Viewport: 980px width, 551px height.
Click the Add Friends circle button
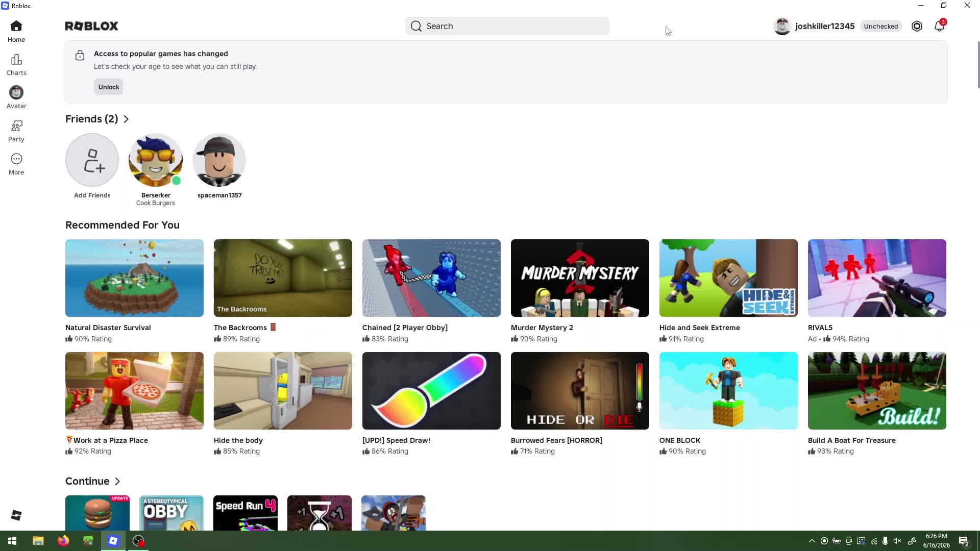pos(92,160)
